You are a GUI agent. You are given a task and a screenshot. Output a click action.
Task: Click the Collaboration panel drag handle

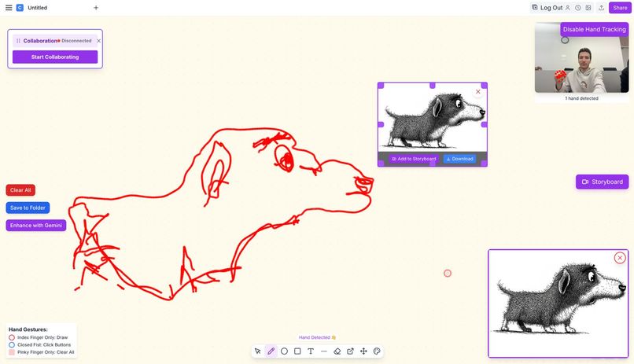(x=18, y=41)
